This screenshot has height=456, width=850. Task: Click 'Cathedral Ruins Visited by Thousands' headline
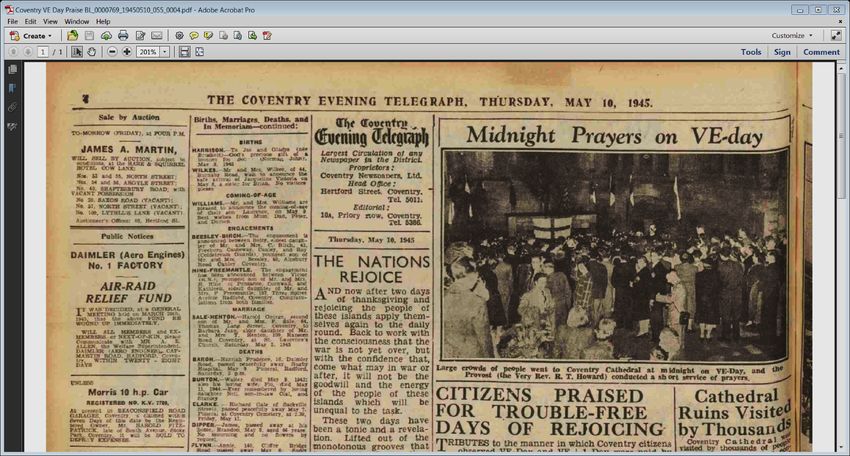pyautogui.click(x=735, y=413)
